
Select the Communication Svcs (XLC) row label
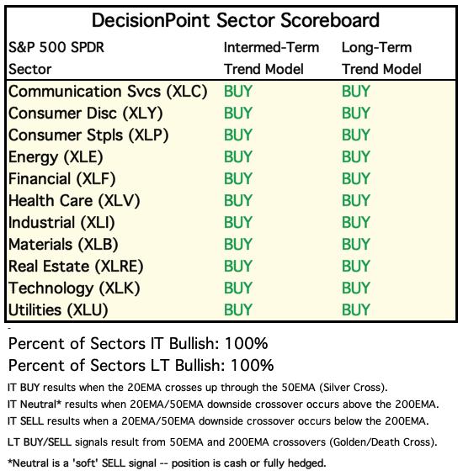[108, 92]
